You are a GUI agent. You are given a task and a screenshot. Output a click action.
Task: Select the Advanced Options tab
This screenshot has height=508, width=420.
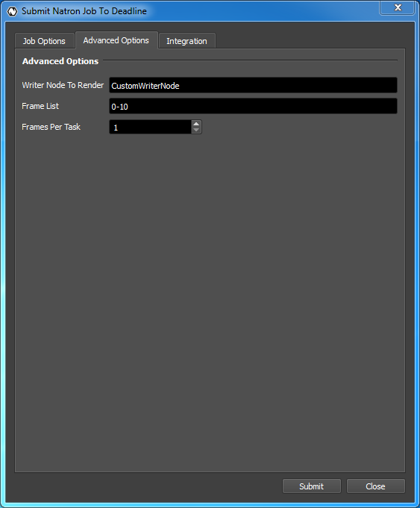pos(116,40)
